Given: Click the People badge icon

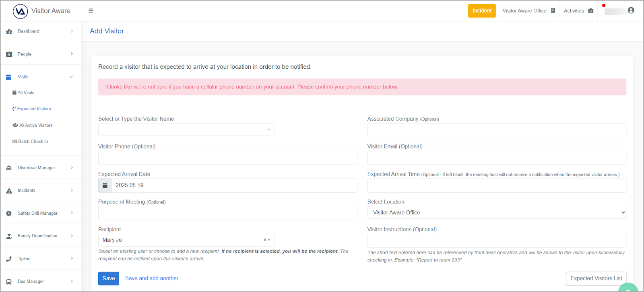Looking at the screenshot, I should pyautogui.click(x=9, y=54).
